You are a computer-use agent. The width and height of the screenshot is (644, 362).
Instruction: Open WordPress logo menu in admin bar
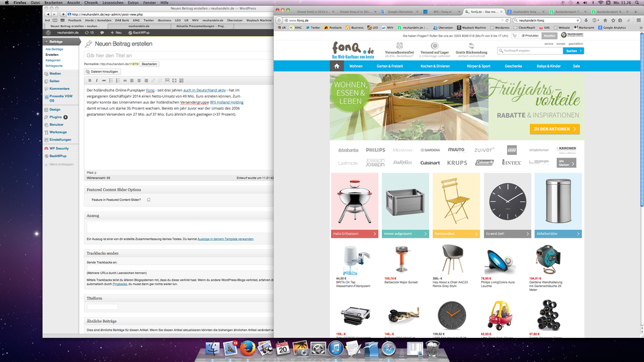click(x=48, y=33)
